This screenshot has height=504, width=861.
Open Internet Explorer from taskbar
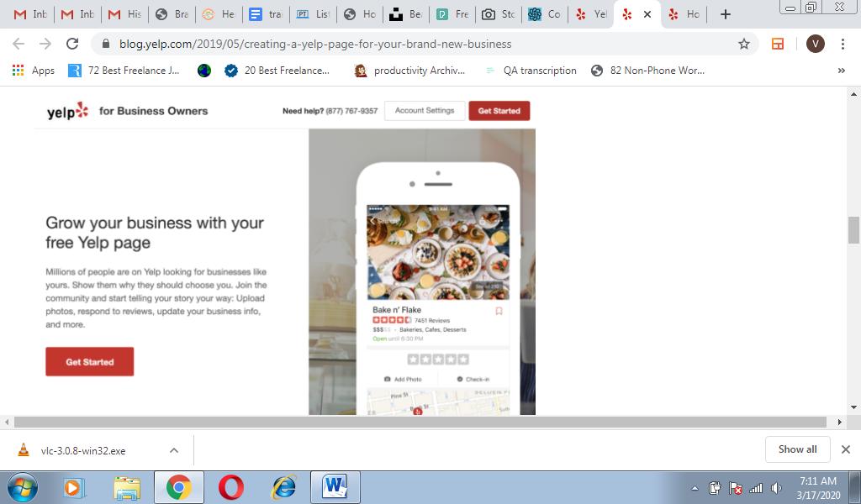[x=284, y=487]
